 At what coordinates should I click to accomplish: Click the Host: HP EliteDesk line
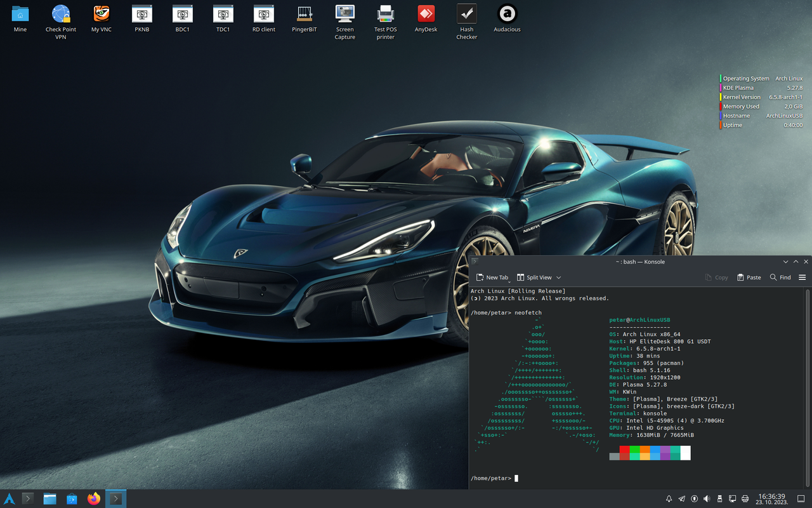(x=660, y=342)
